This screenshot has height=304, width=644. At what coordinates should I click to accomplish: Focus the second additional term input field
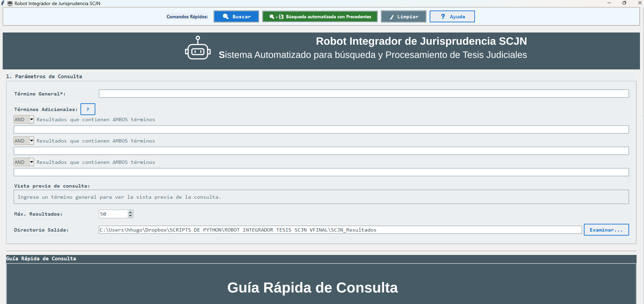[x=321, y=151]
